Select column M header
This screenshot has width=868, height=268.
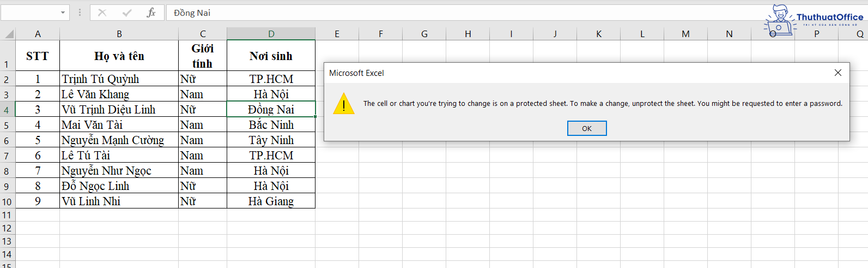pos(685,34)
